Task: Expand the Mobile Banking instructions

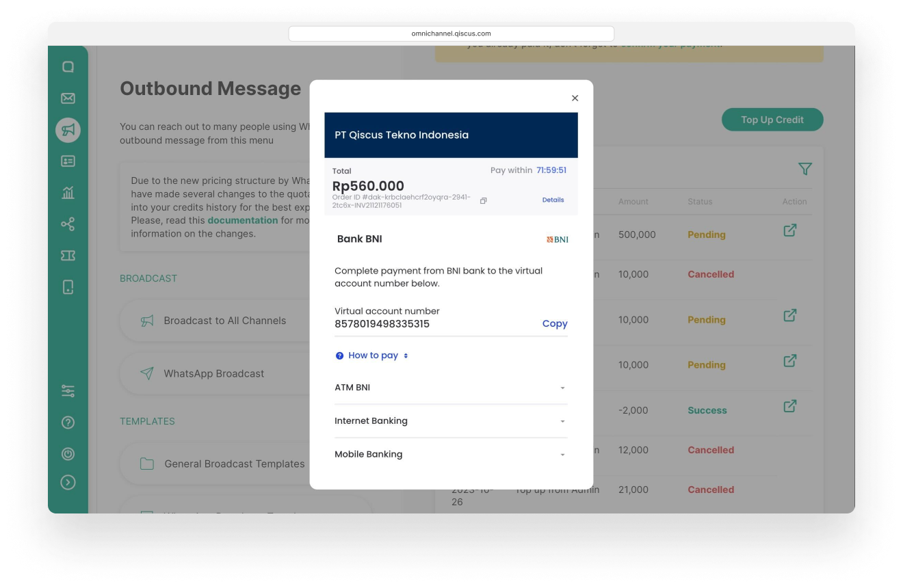Action: click(x=451, y=455)
